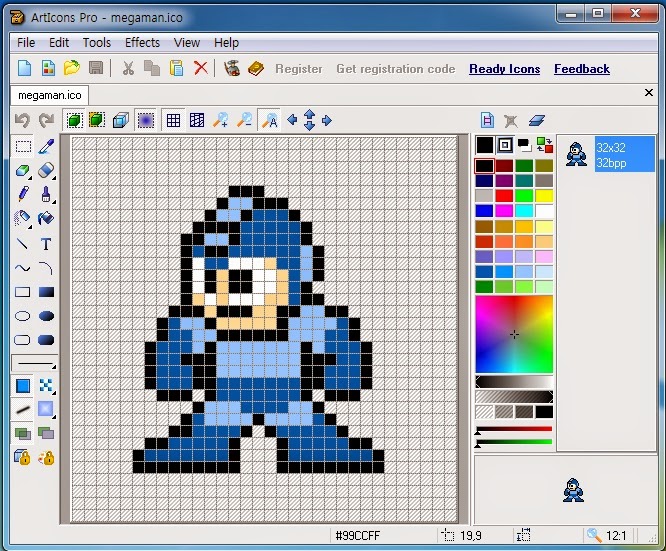Click the Mega Man preview thumbnail

[573, 490]
